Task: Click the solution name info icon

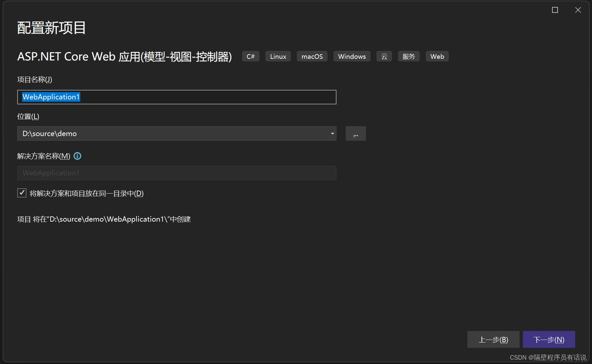Action: click(x=77, y=156)
